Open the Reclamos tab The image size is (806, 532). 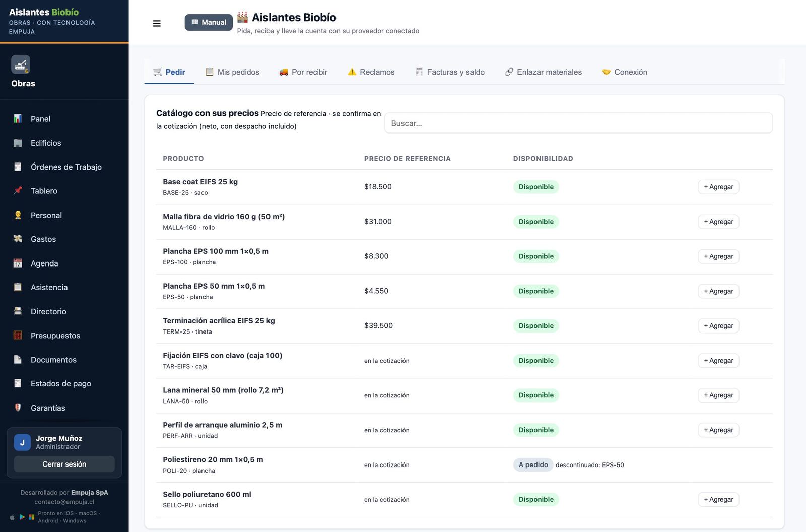[x=371, y=72]
